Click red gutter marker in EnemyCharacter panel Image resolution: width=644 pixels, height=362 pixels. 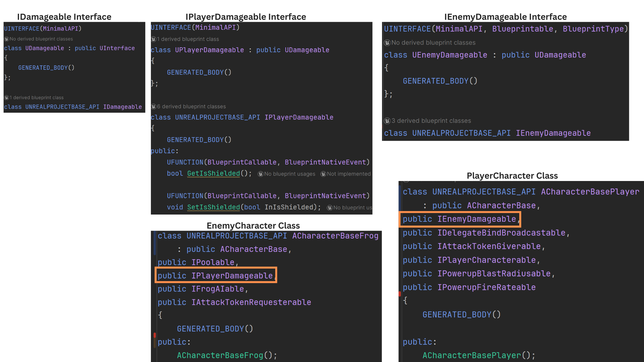coord(155,335)
